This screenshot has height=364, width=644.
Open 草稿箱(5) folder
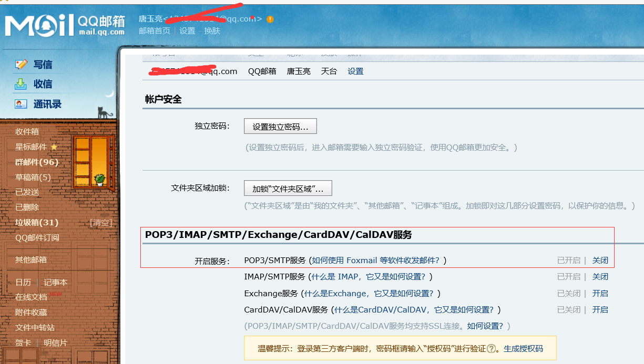click(33, 178)
